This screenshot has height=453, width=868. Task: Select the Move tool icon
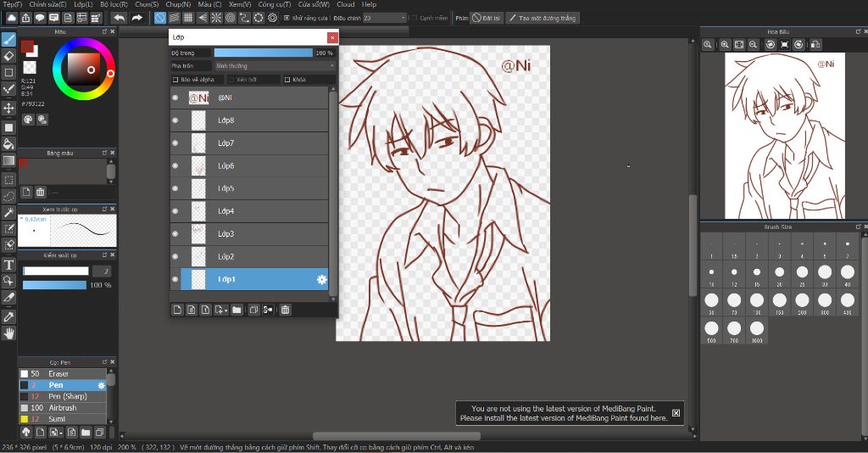[8, 108]
